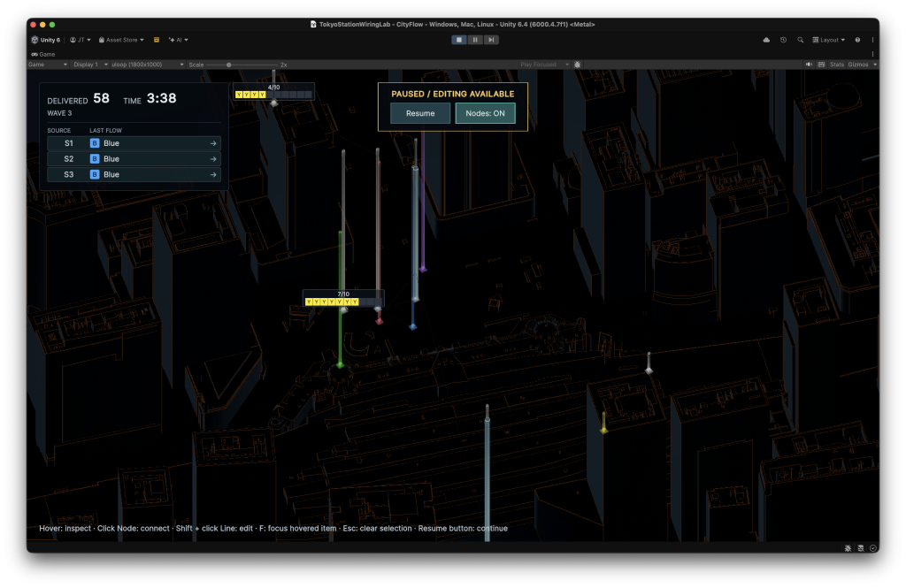This screenshot has width=906, height=588.
Task: Toggle the Nodes: ON button
Action: (x=486, y=113)
